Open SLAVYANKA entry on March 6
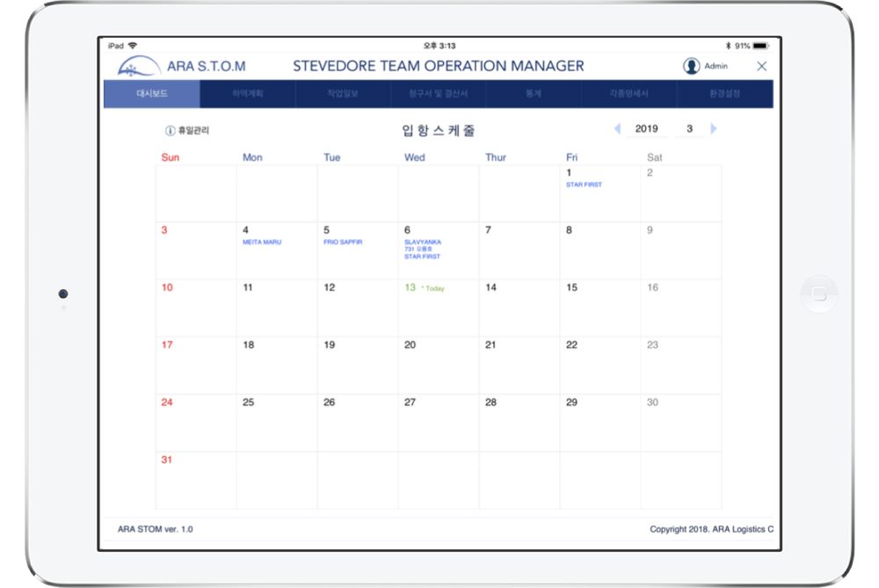 (x=423, y=243)
